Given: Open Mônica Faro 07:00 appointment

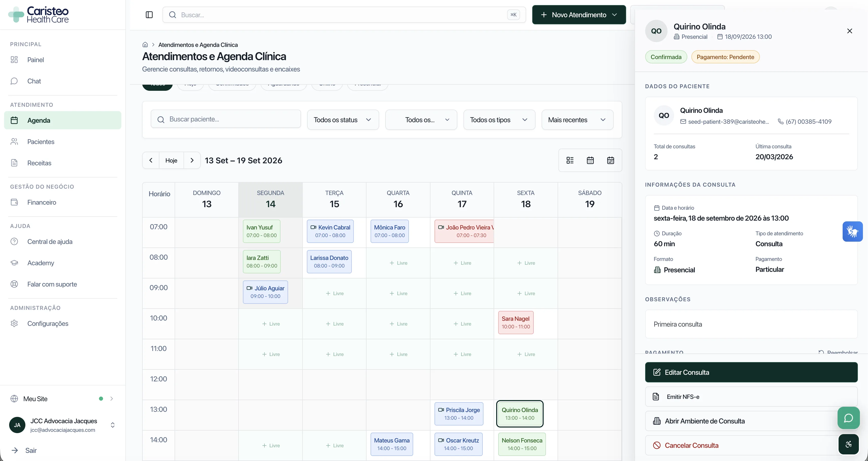Looking at the screenshot, I should [390, 231].
